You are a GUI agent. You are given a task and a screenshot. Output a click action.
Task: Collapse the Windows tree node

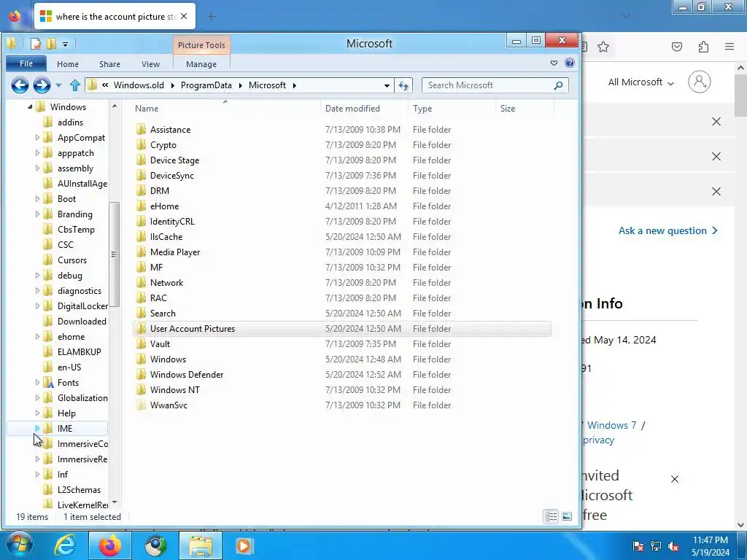[x=30, y=107]
